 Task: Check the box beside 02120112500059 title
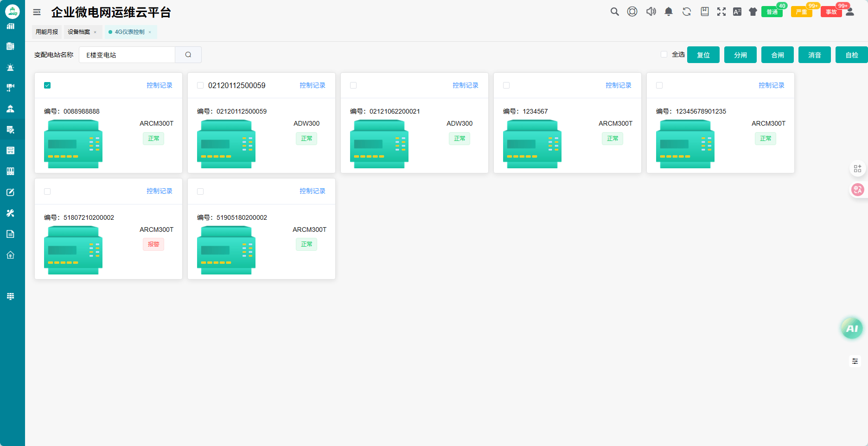(x=200, y=85)
